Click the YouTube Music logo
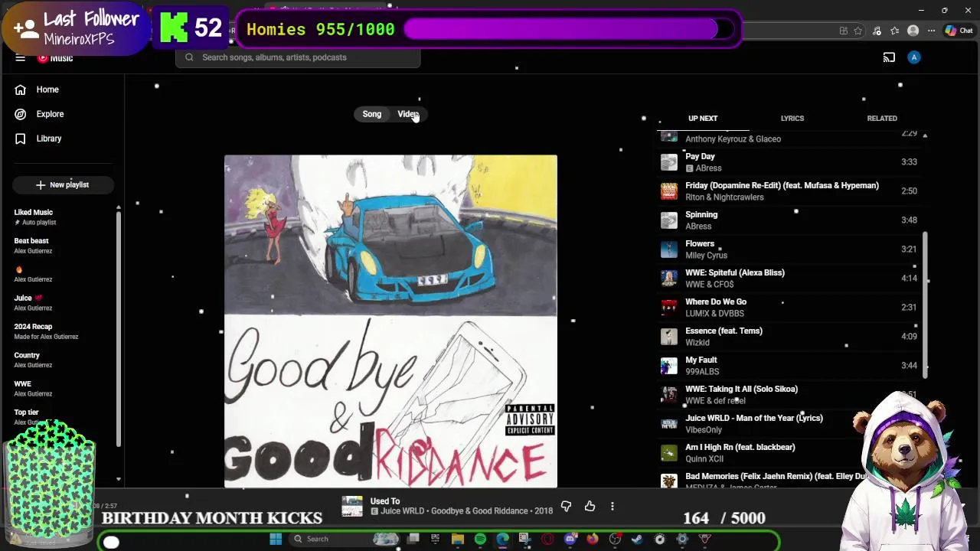 point(55,58)
